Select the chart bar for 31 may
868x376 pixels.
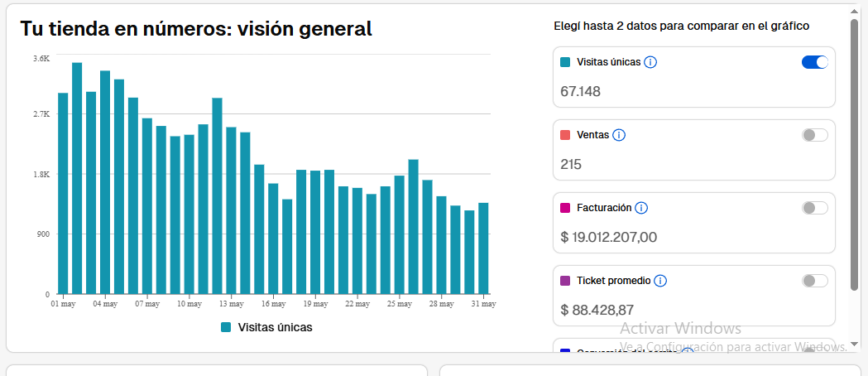tap(483, 248)
